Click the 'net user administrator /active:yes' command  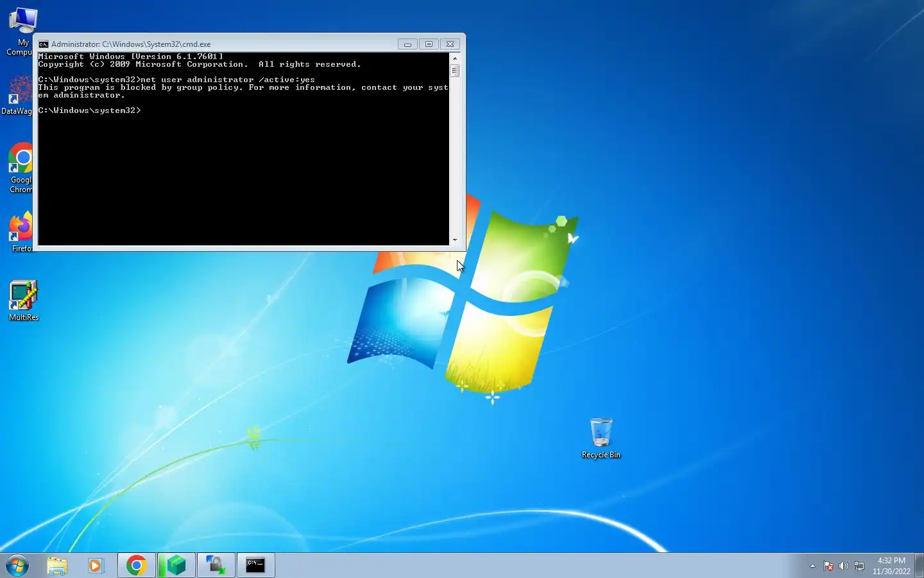point(228,80)
